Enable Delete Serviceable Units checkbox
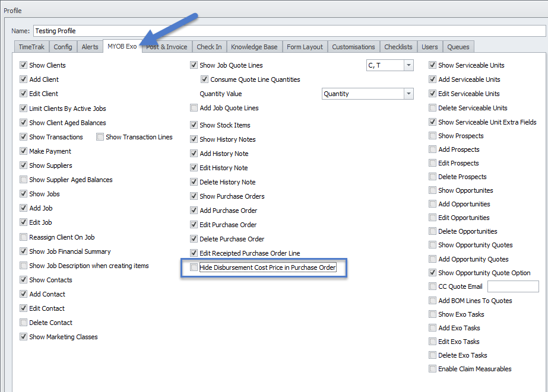 (433, 108)
